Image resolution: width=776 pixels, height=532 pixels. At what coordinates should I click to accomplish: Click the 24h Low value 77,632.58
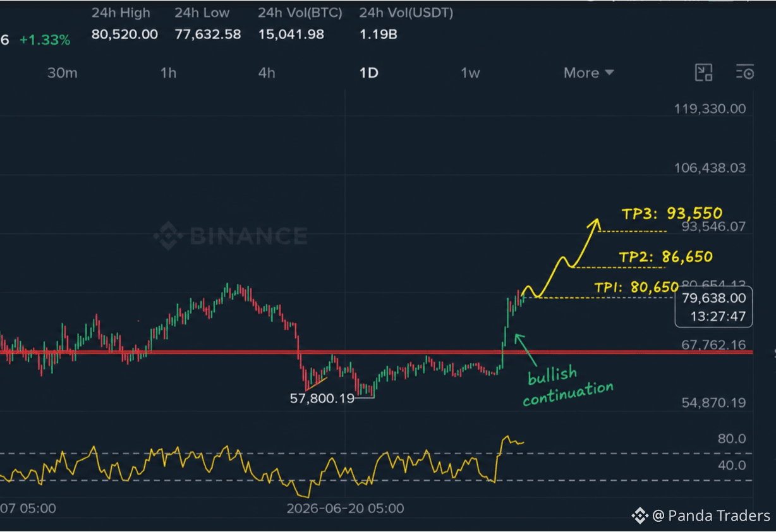click(208, 34)
